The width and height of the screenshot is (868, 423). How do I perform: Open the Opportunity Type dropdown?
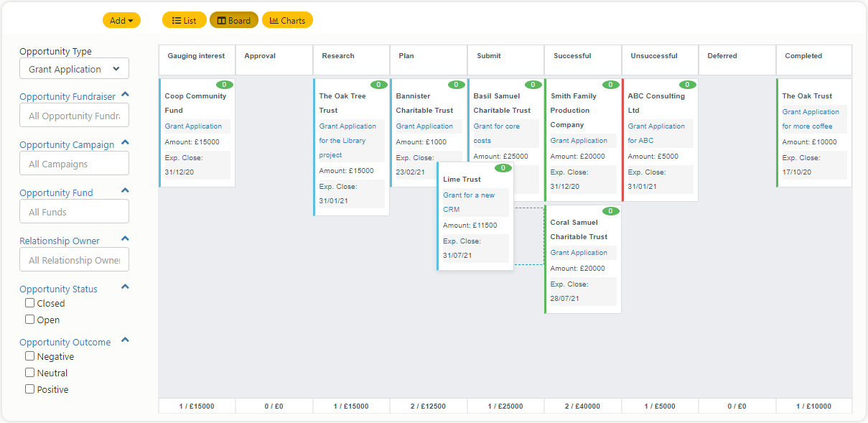click(x=75, y=69)
